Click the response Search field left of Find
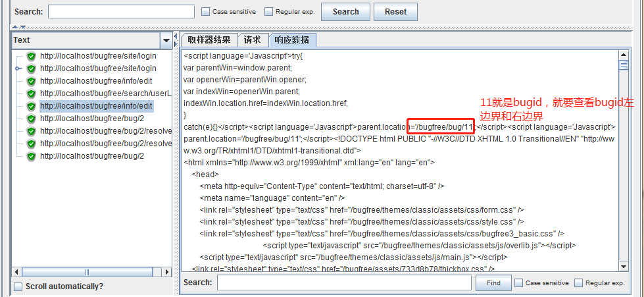Viewport: 644px width, 297px height. coord(344,283)
